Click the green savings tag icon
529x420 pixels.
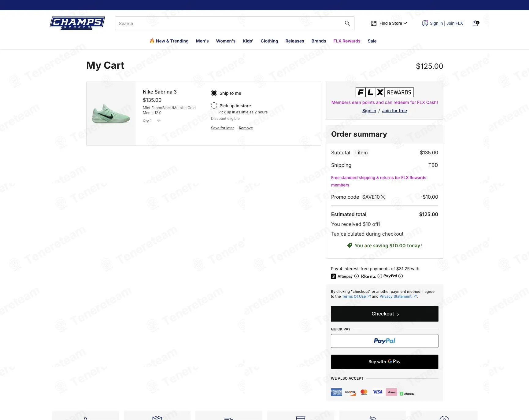pos(350,245)
